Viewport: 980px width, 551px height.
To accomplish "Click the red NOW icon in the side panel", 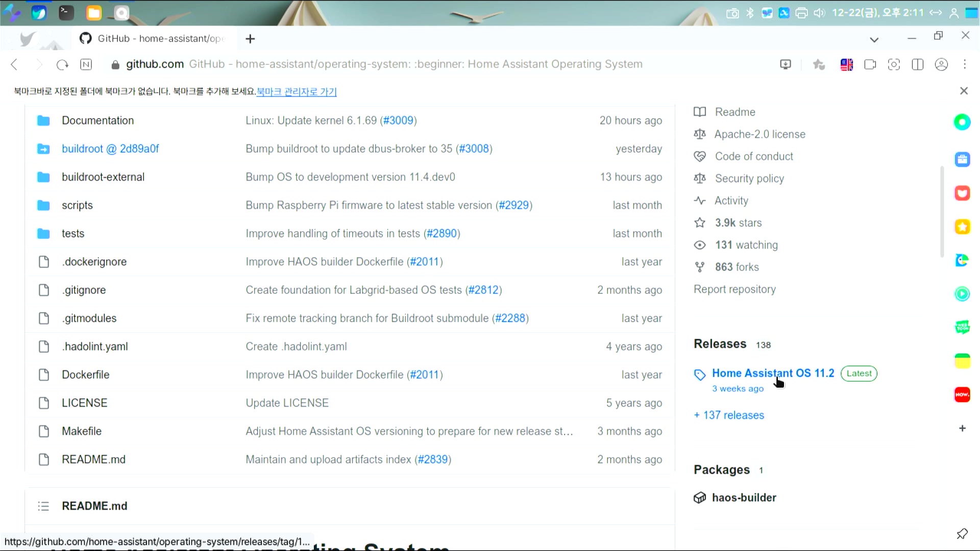I will pyautogui.click(x=962, y=394).
